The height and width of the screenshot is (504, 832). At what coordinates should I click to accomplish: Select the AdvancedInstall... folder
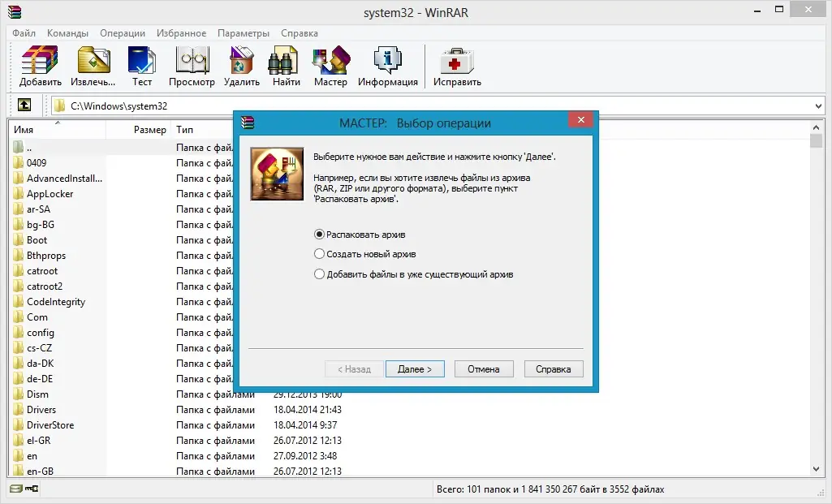click(64, 179)
